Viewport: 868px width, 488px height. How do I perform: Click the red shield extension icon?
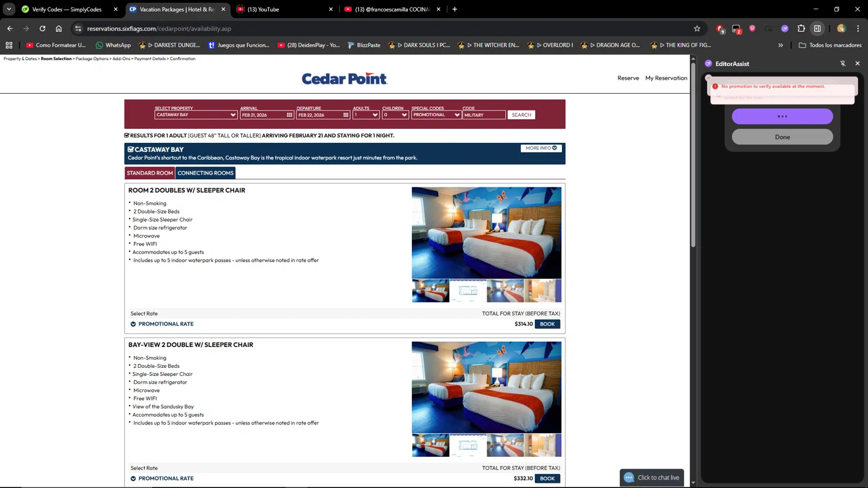point(752,28)
